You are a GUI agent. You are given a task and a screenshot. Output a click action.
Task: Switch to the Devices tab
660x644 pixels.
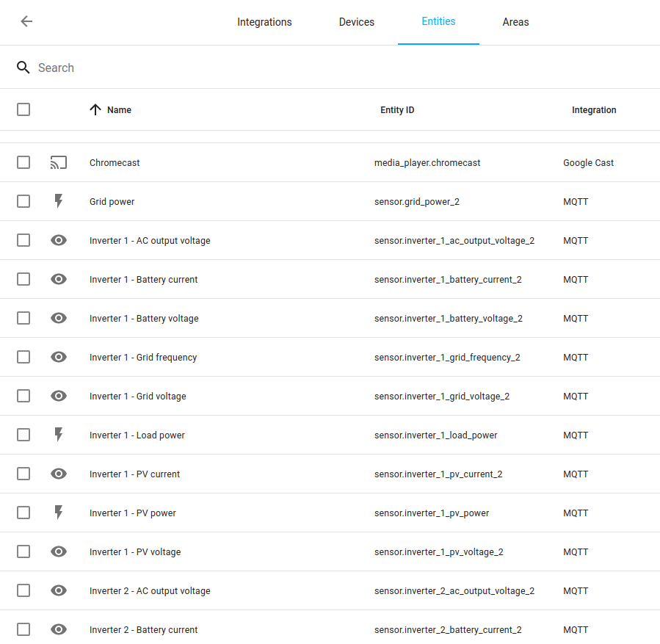(356, 22)
